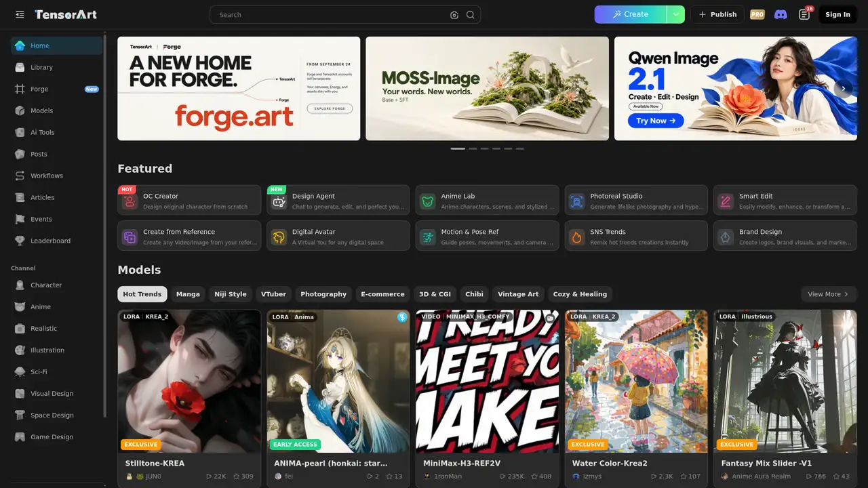868x488 pixels.
Task: Open the Water Color-Krea2 model thumbnail
Action: 636,381
